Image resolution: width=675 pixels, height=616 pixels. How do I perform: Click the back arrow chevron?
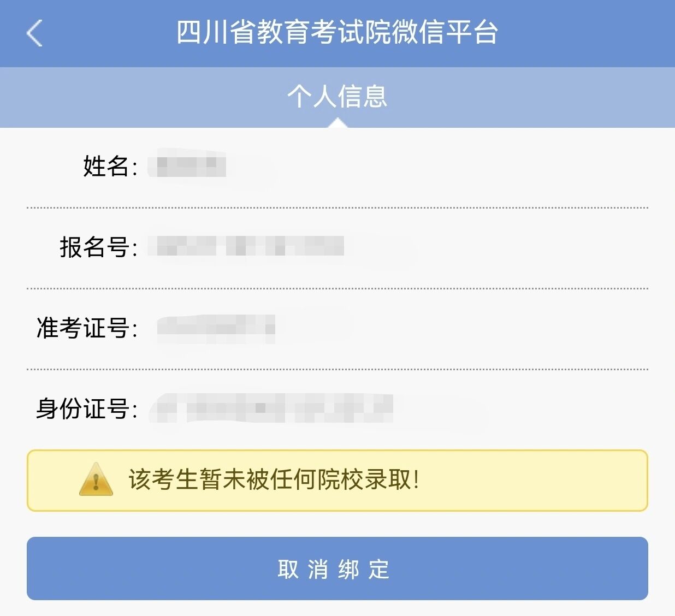coord(34,33)
